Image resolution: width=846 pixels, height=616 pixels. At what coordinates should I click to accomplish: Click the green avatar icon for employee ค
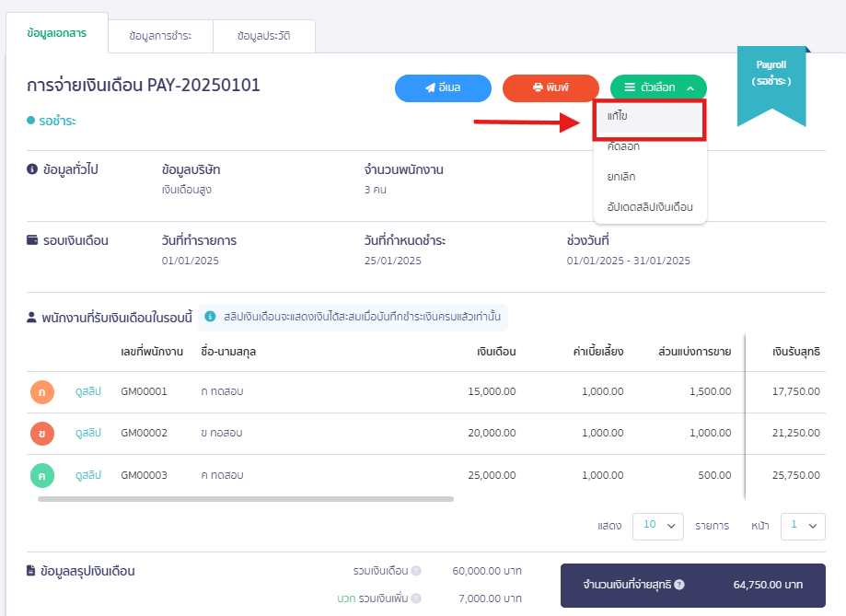[x=42, y=475]
